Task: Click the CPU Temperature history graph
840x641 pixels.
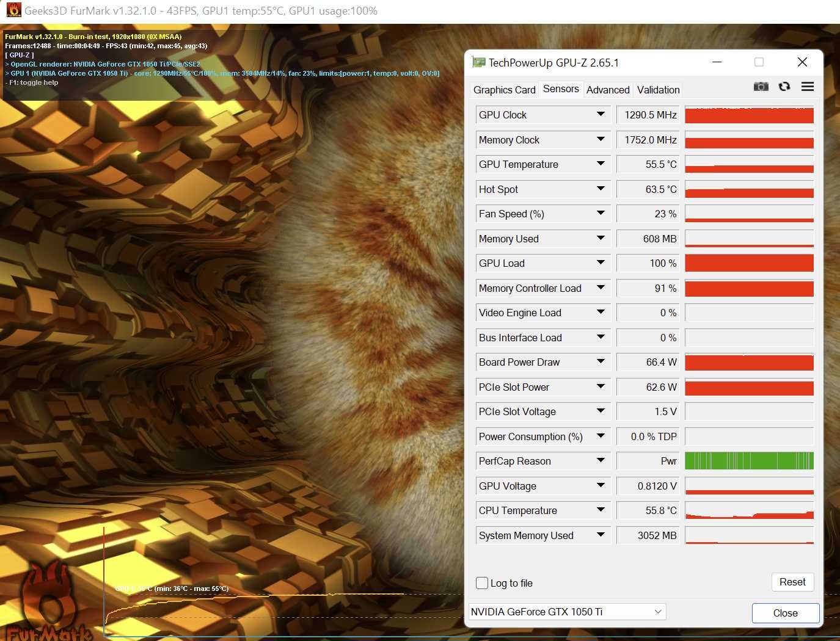Action: pos(749,510)
